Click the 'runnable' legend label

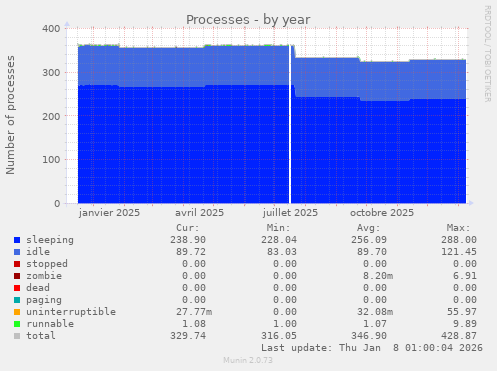click(x=50, y=324)
